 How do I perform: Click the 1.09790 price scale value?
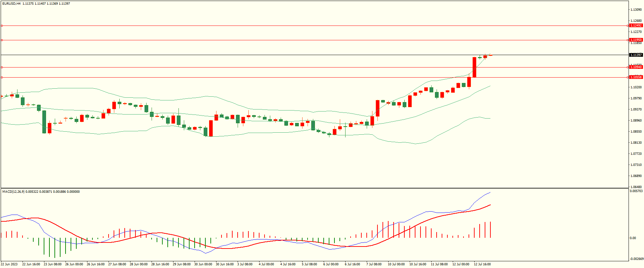tap(636, 98)
